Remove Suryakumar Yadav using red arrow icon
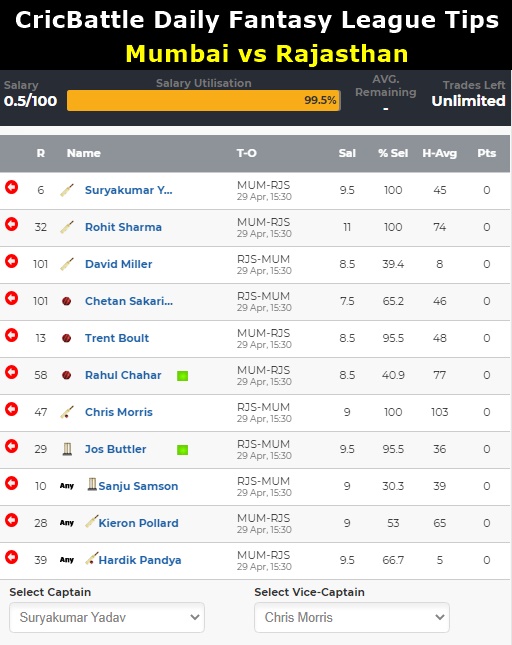The height and width of the screenshot is (645, 512). pos(12,187)
